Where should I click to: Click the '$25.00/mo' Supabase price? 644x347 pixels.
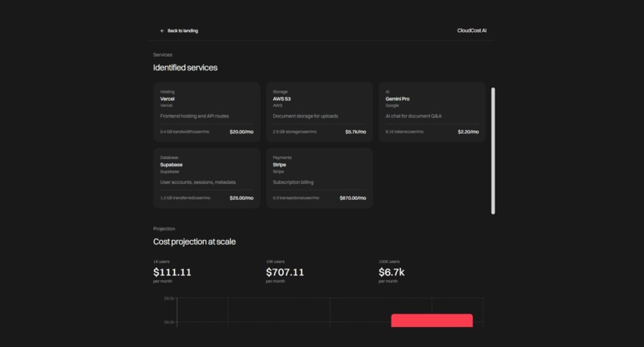[241, 198]
